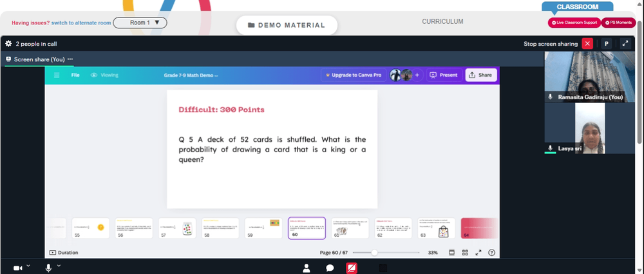The image size is (644, 274).
Task: Open the Canva hamburger menu
Action: (57, 75)
